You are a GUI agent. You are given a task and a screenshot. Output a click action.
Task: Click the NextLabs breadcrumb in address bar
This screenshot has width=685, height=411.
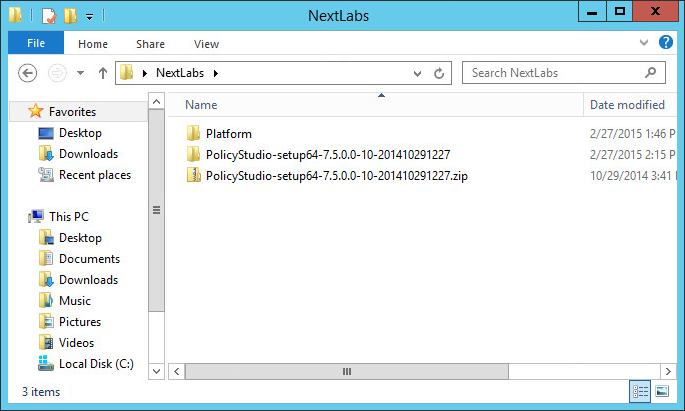click(180, 73)
